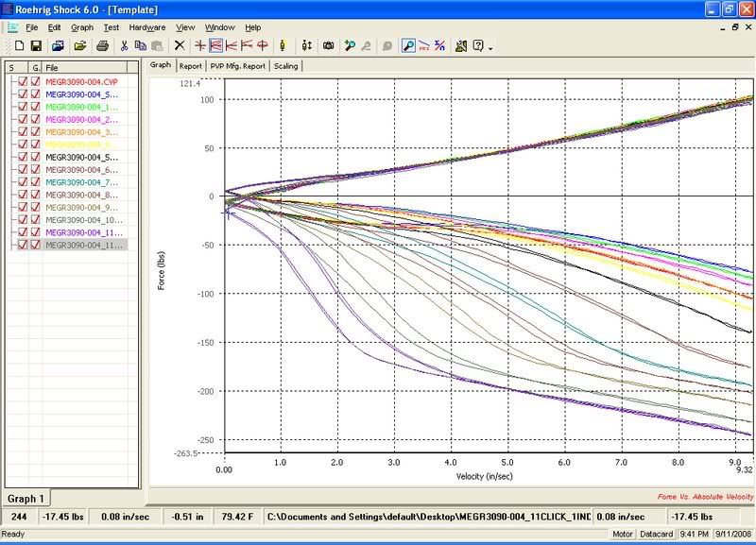Click the camera snapshot icon
The image size is (756, 545).
[x=328, y=45]
